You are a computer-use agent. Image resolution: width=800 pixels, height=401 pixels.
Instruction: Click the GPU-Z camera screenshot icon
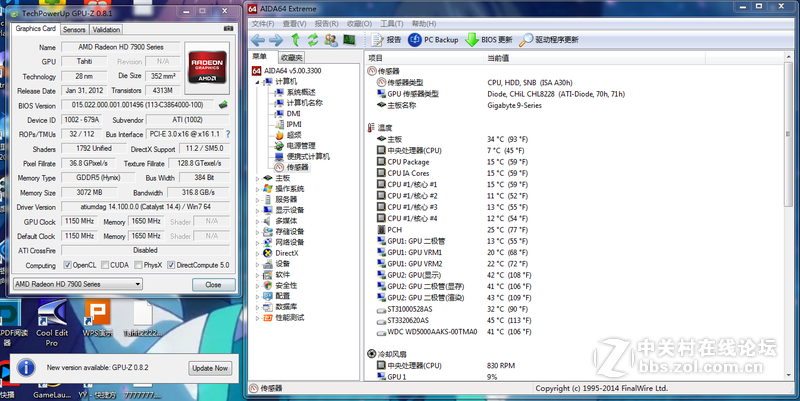228,29
